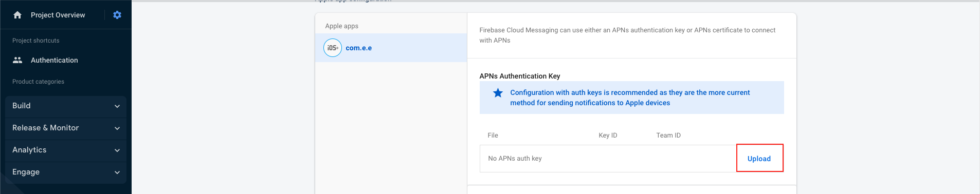980x194 pixels.
Task: Open the Analytics section label
Action: (x=29, y=150)
